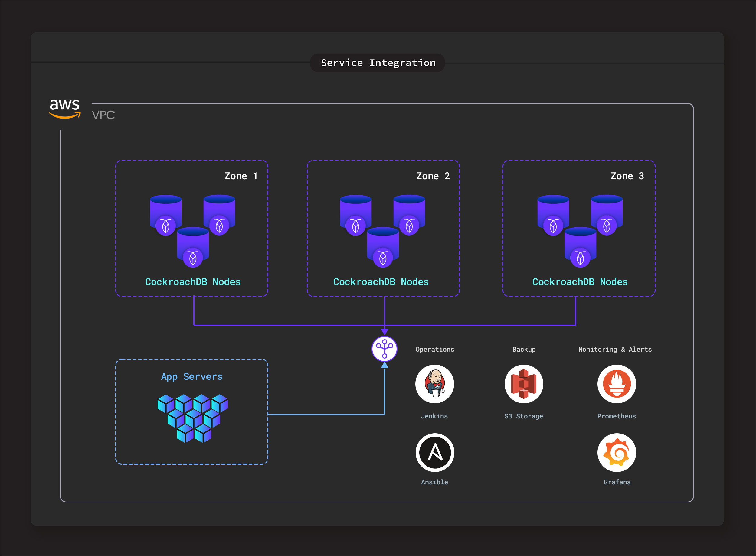Click the Prometheus flame icon

coord(617,384)
